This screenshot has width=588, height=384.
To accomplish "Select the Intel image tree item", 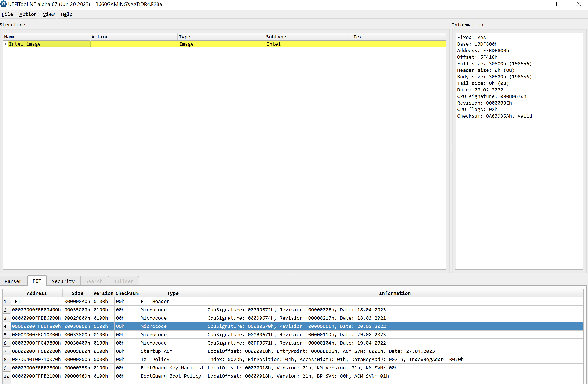I will pos(25,44).
